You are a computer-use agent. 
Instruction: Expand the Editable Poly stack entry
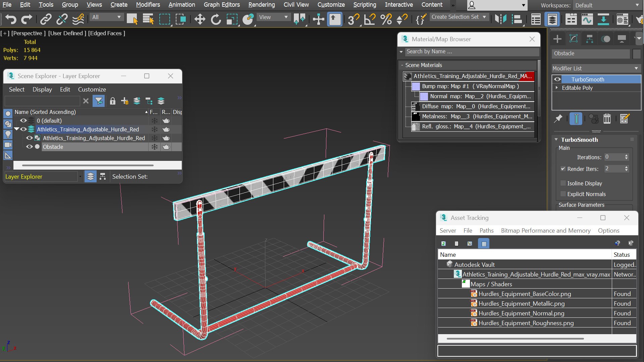point(557,88)
